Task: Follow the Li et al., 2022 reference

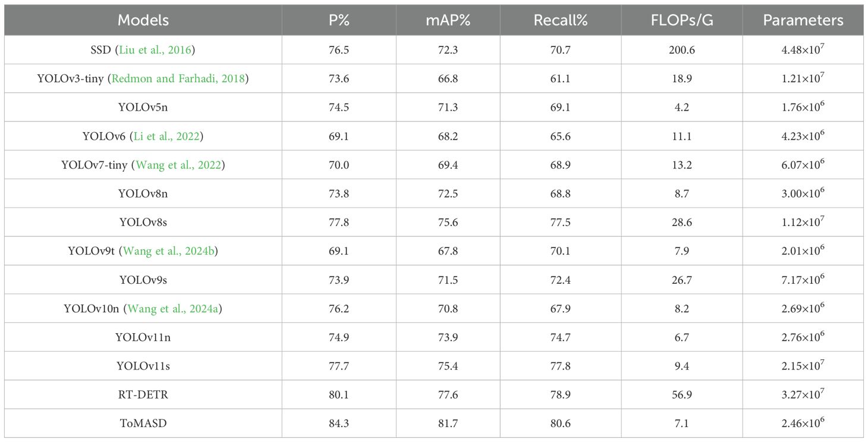Action: coord(165,136)
